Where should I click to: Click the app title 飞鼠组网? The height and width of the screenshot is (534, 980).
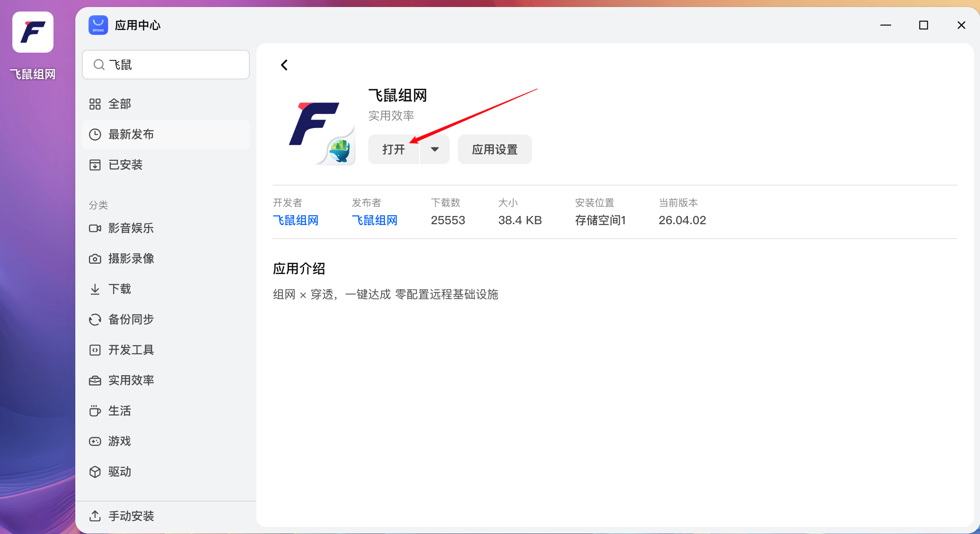[397, 95]
